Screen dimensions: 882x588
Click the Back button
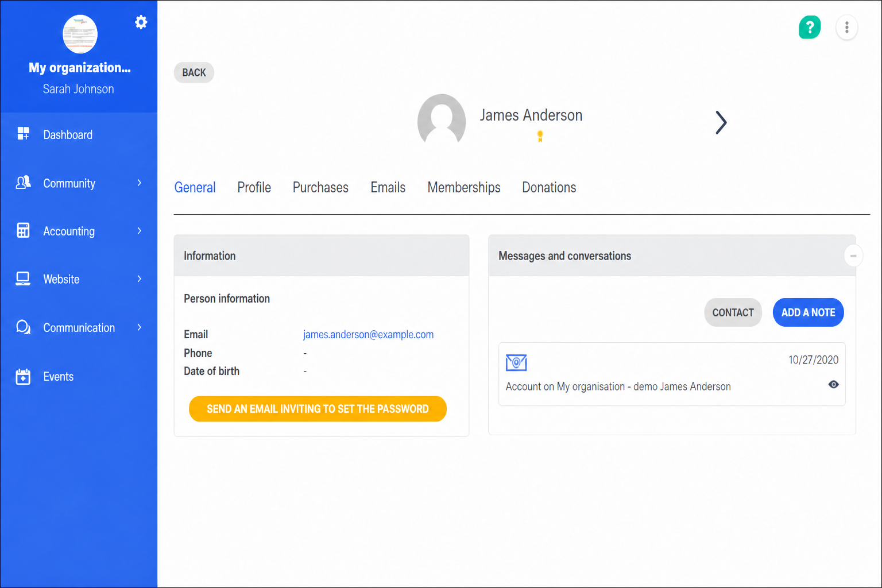194,72
